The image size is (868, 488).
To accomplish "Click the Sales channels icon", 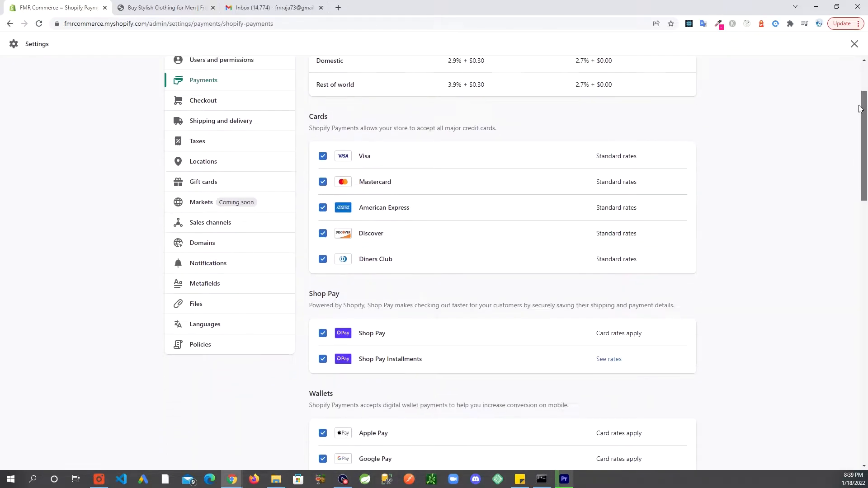I will [178, 222].
